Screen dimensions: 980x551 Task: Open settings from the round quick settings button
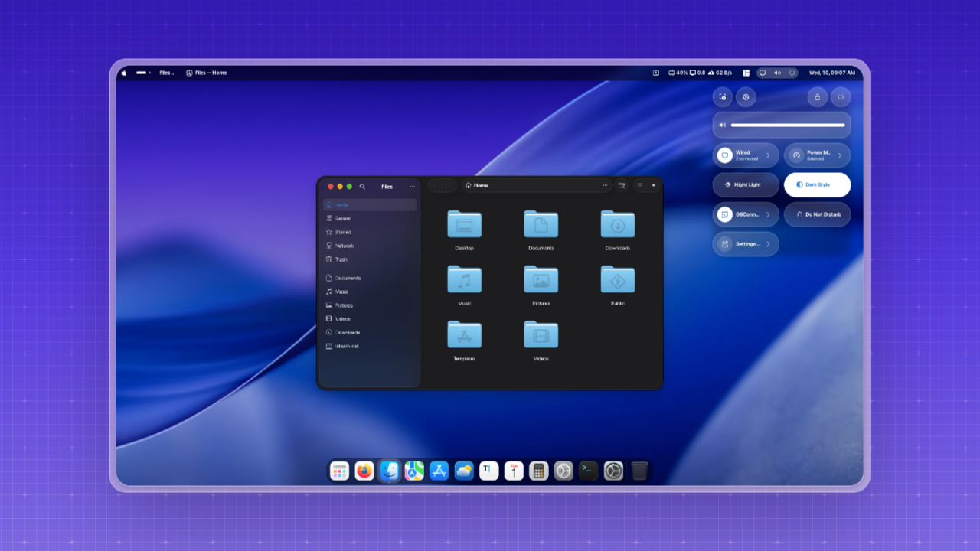point(746,97)
